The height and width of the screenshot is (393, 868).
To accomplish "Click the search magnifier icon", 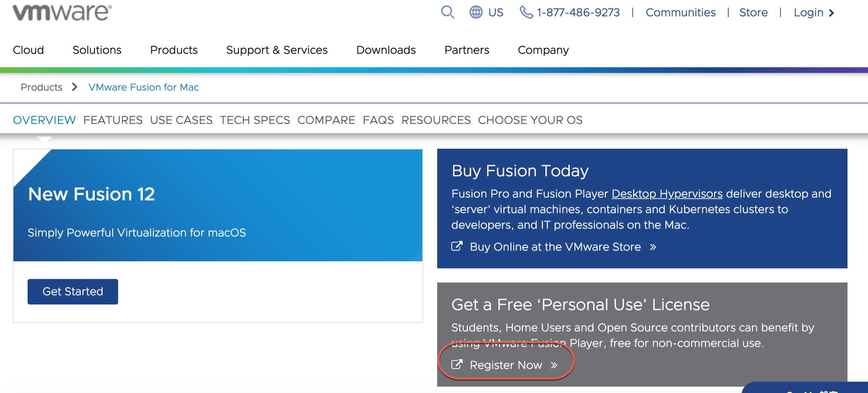I will point(447,12).
